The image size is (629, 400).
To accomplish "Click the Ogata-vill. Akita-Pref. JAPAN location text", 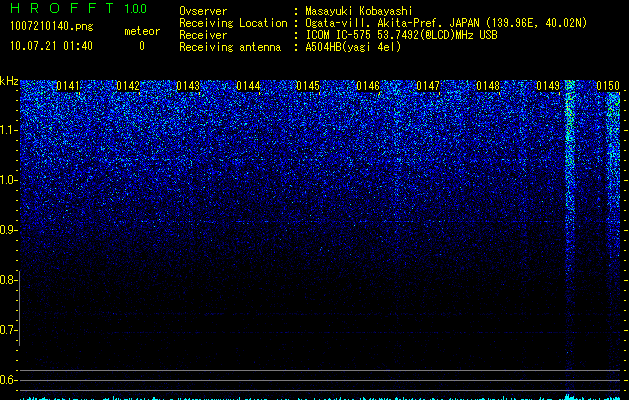I will pyautogui.click(x=446, y=23).
